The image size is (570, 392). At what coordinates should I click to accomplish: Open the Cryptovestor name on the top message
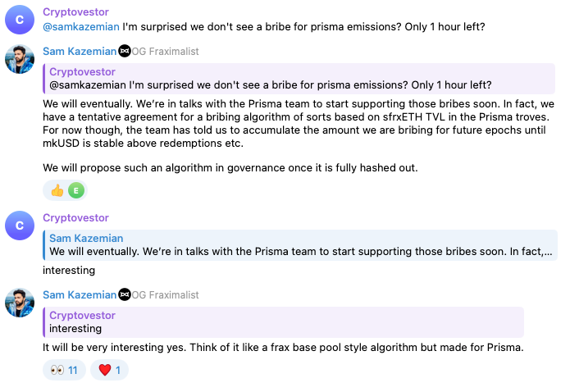pos(75,11)
